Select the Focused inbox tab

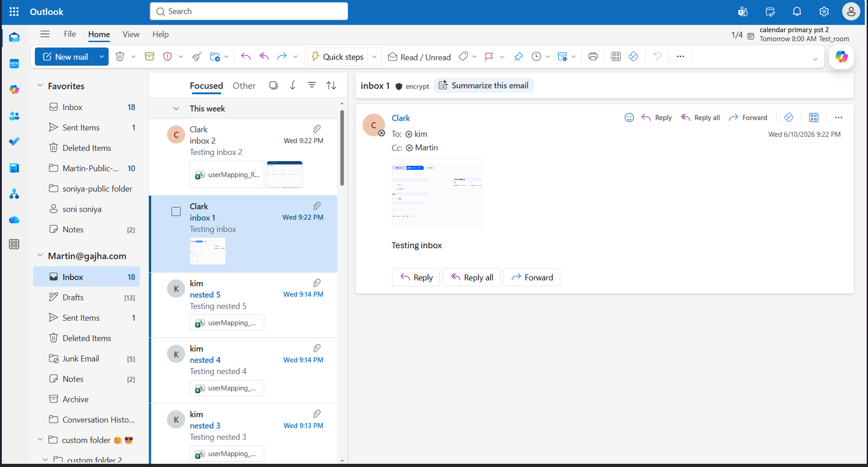coord(206,86)
